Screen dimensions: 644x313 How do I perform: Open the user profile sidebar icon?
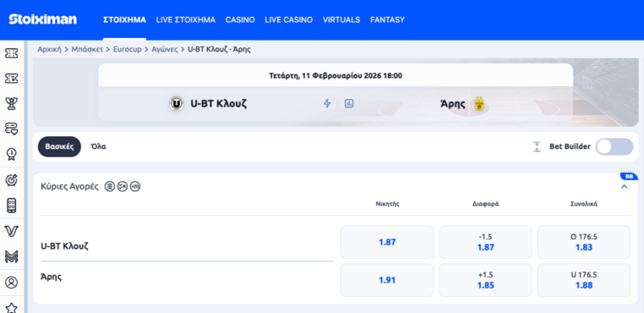click(12, 283)
